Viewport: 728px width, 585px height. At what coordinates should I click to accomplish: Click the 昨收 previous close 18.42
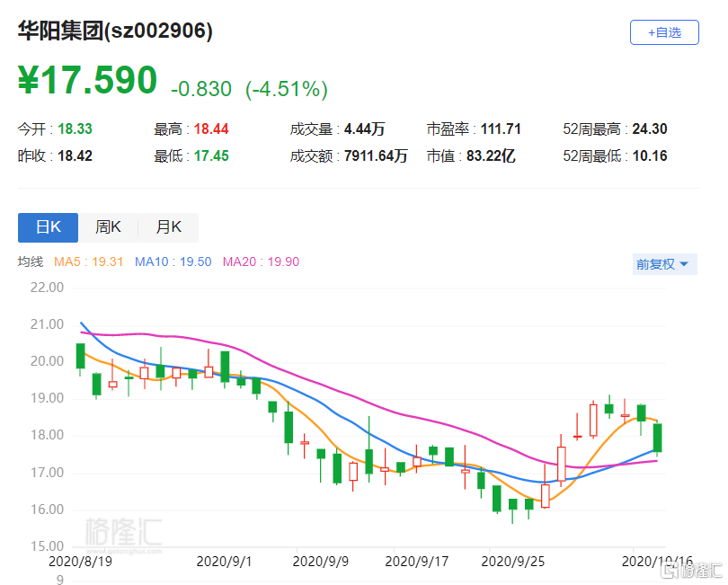pos(75,155)
